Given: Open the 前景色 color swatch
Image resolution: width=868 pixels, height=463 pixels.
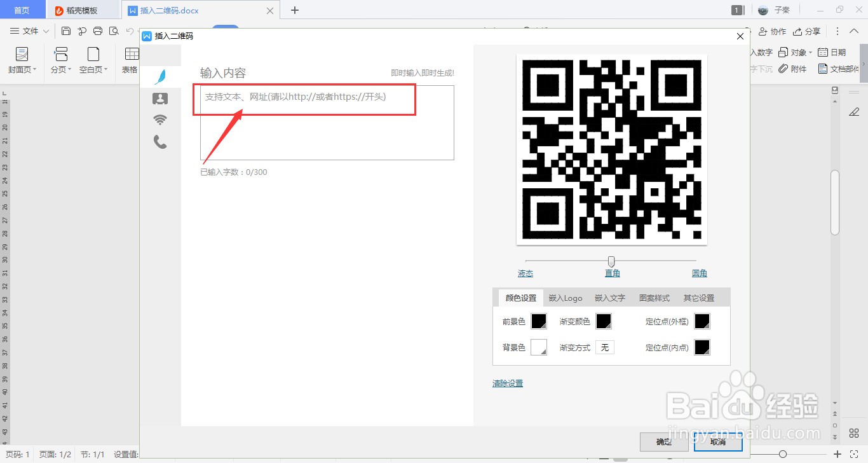Looking at the screenshot, I should (539, 321).
